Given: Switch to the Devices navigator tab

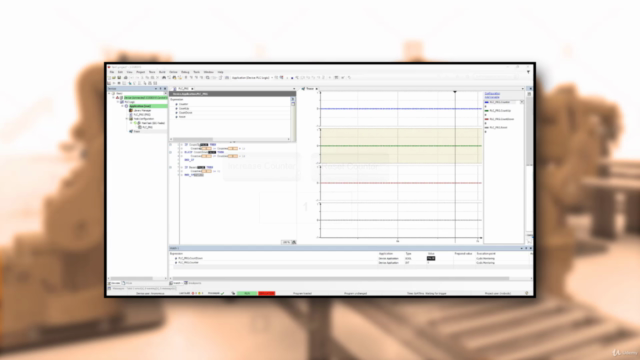Looking at the screenshot, I should tap(115, 283).
